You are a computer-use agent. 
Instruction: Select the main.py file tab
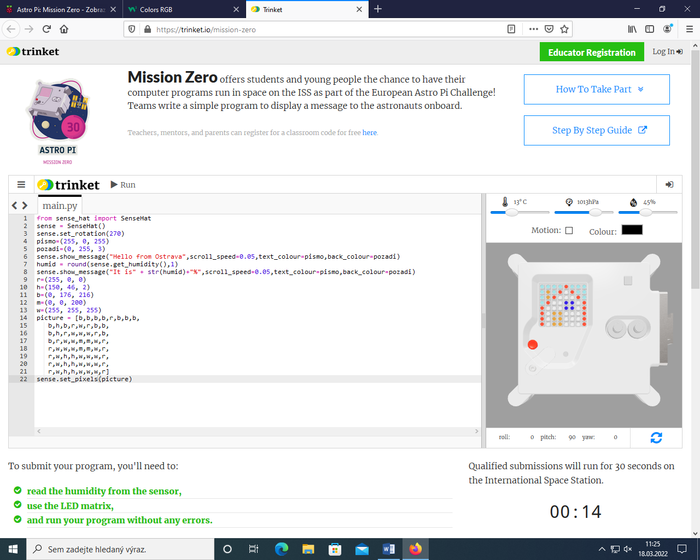60,206
